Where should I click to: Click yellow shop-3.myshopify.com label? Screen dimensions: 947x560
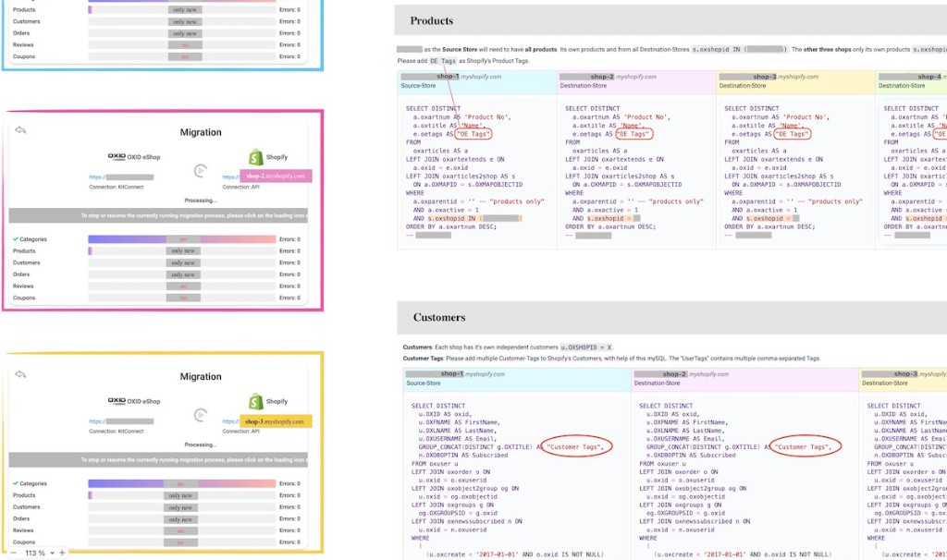(276, 421)
